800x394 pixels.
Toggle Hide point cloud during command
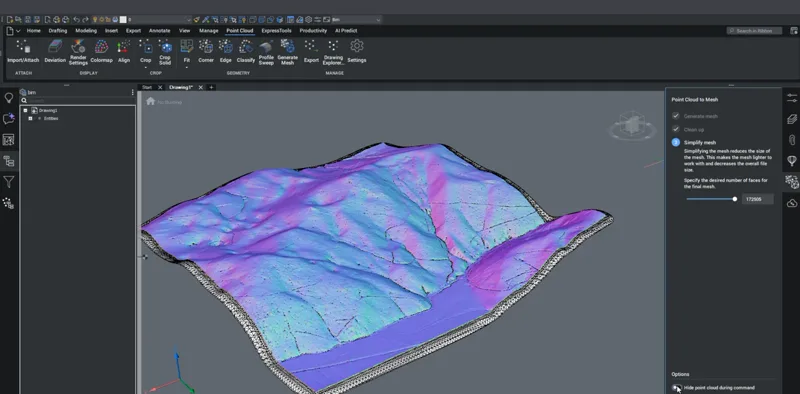pos(677,388)
